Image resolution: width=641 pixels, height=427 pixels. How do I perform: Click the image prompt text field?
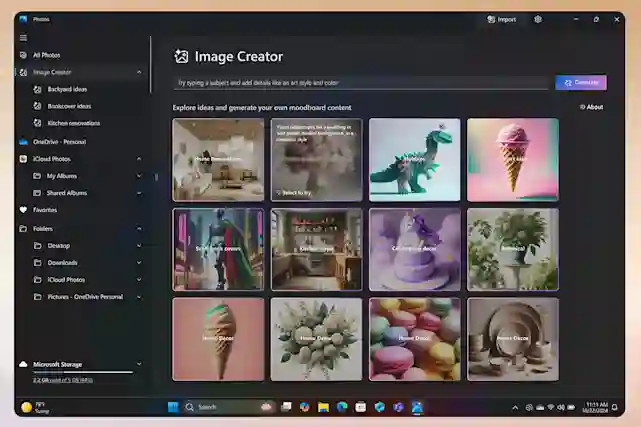361,83
